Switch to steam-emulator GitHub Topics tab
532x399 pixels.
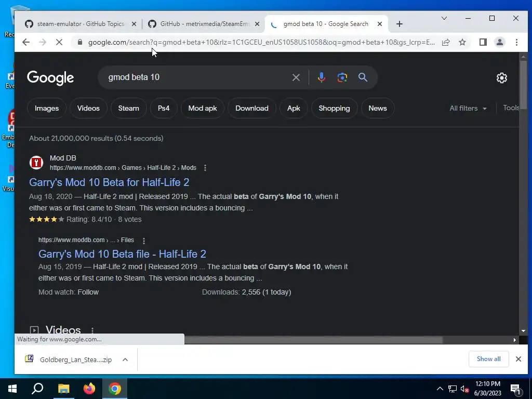tap(81, 24)
